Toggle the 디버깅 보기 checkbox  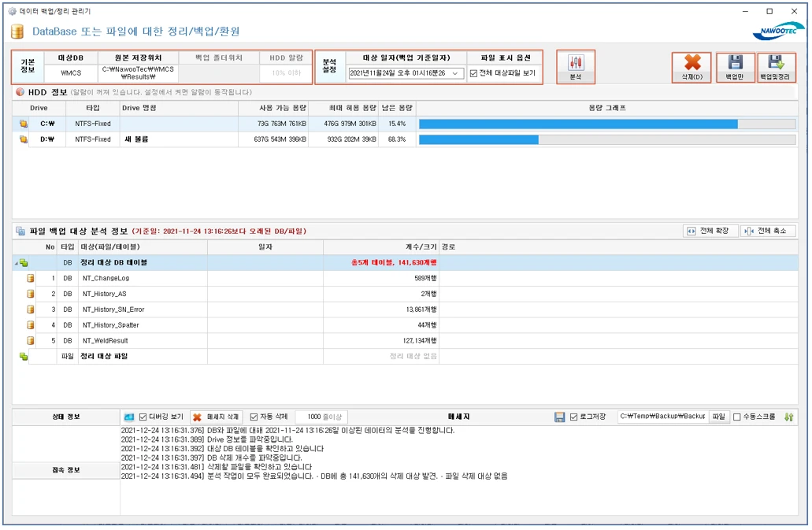pos(143,417)
